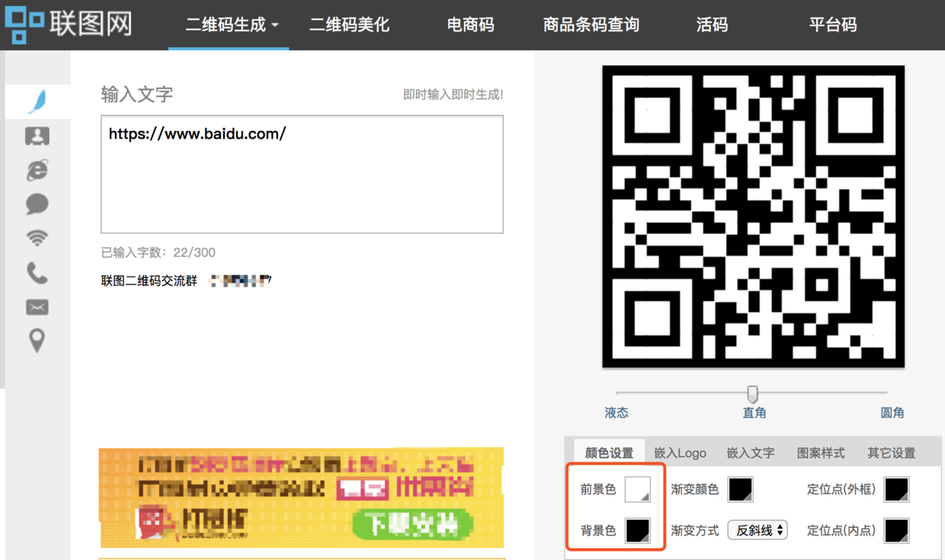945x560 pixels.
Task: Switch to the 嵌入Logo tab
Action: 679,452
